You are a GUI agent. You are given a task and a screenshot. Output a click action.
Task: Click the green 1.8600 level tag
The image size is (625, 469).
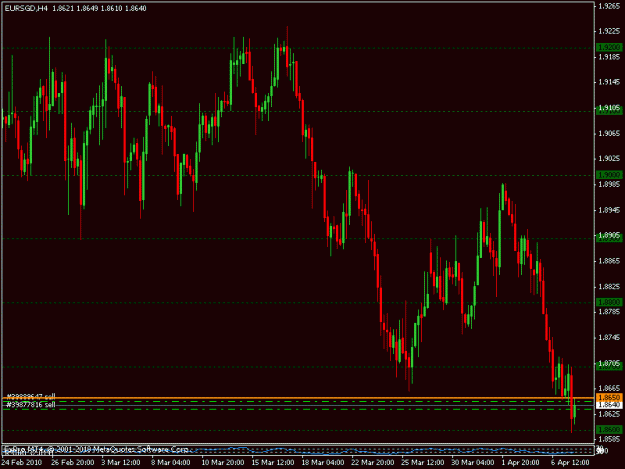click(609, 430)
